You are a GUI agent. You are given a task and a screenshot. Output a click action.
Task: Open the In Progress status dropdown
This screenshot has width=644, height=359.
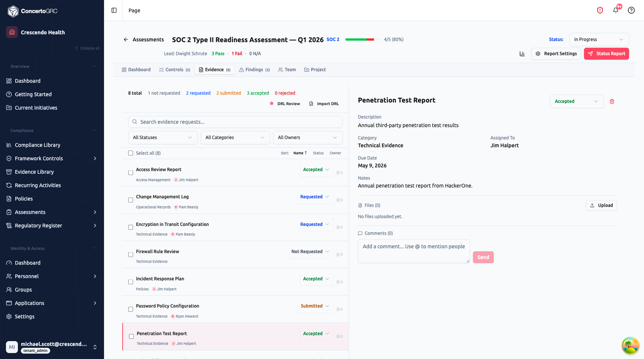[599, 40]
